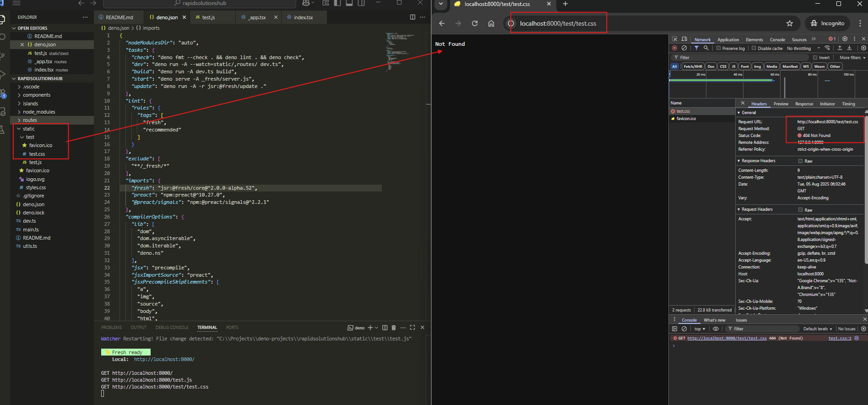Clear console with the circle-slash icon
The image size is (868, 405).
(x=684, y=328)
